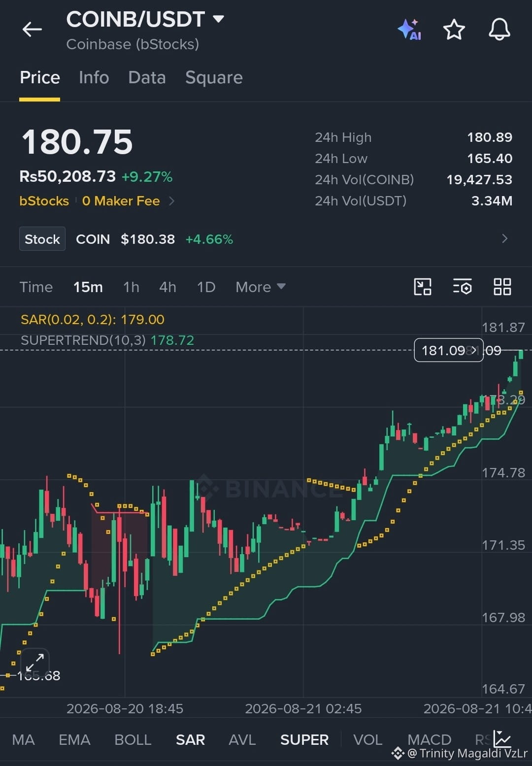Tap the COIN $180.38 stock price
Image resolution: width=532 pixels, height=766 pixels.
(148, 239)
